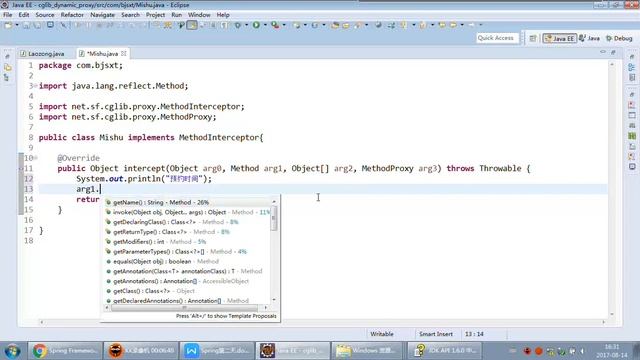Image resolution: width=640 pixels, height=360 pixels.
Task: Collapse the intercept method at line 10
Action: [36, 158]
